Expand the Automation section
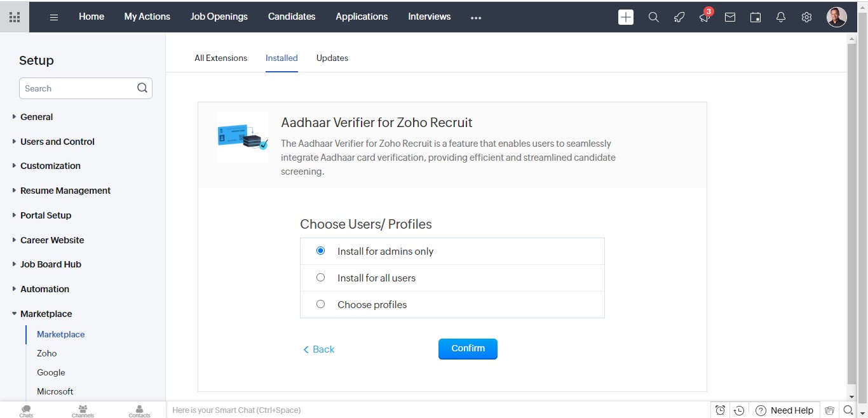This screenshot has height=418, width=868. [44, 289]
